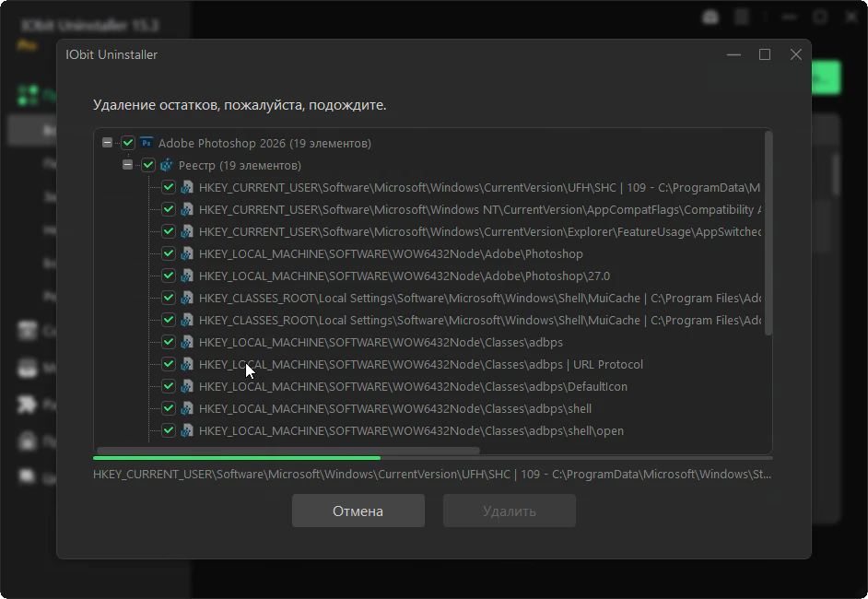
Task: Maximize the IObit Uninstaller dialog window
Action: tap(765, 55)
